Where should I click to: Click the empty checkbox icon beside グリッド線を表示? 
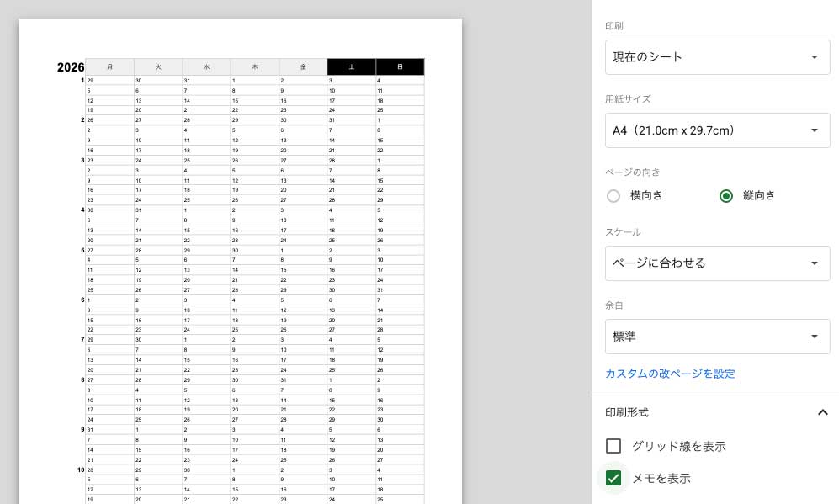point(613,446)
